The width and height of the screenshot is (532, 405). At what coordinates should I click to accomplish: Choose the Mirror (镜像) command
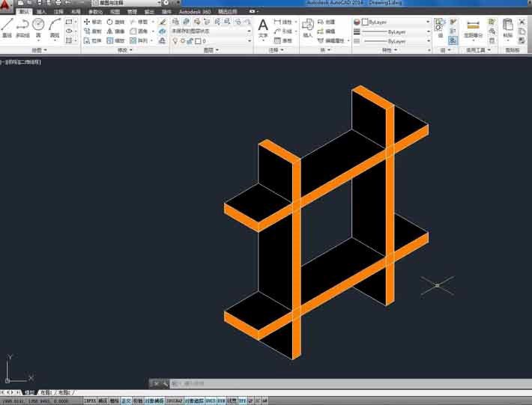click(x=115, y=31)
